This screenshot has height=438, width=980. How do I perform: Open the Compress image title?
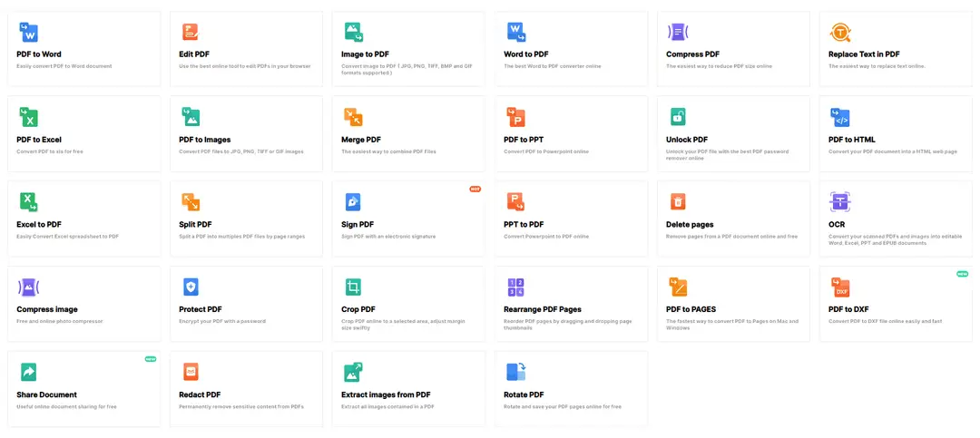click(x=47, y=309)
